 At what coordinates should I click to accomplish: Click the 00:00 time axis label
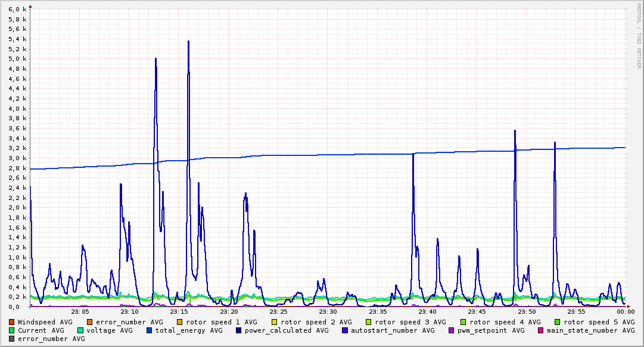click(626, 312)
